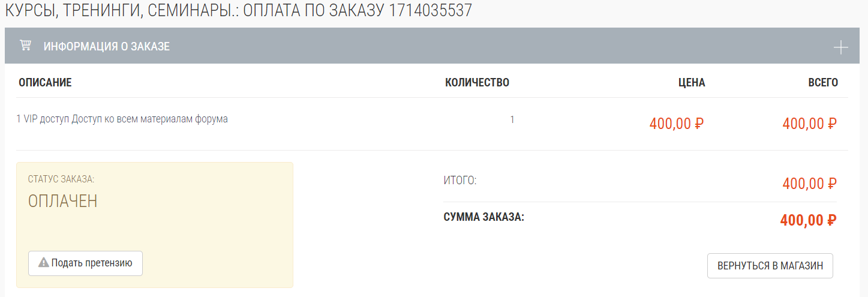Click the shopping cart icon in header
The image size is (868, 297).
[x=25, y=46]
